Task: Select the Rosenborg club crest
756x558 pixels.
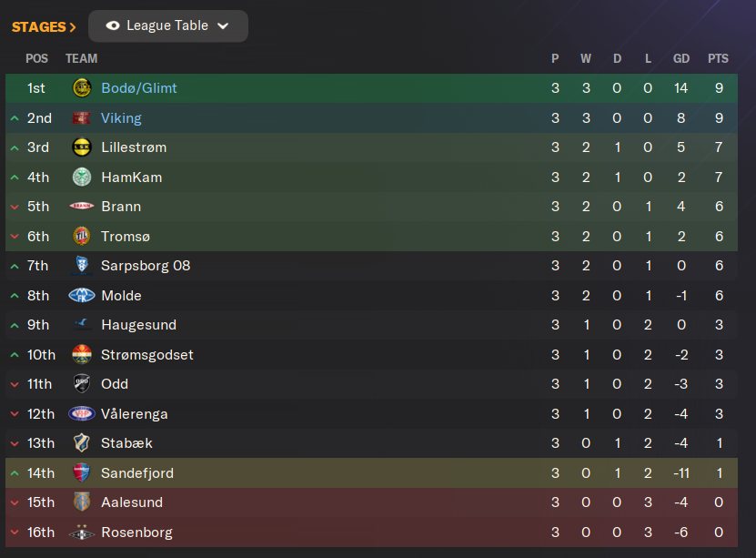Action: point(82,532)
